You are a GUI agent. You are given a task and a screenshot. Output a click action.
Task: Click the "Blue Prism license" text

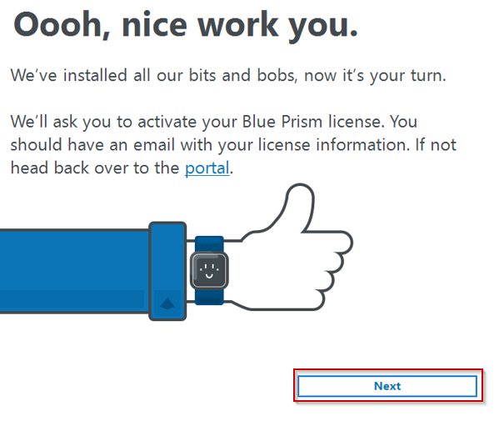pos(313,122)
